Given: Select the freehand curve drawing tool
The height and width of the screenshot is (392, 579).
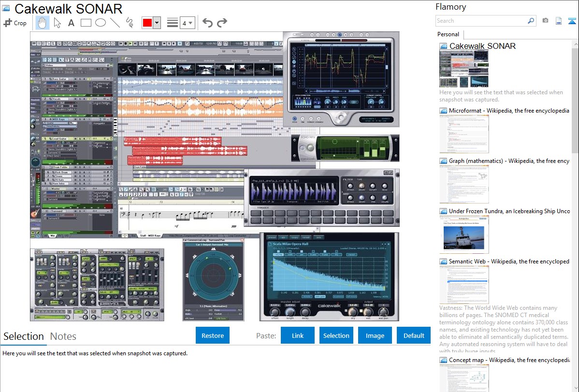Looking at the screenshot, I should [130, 23].
